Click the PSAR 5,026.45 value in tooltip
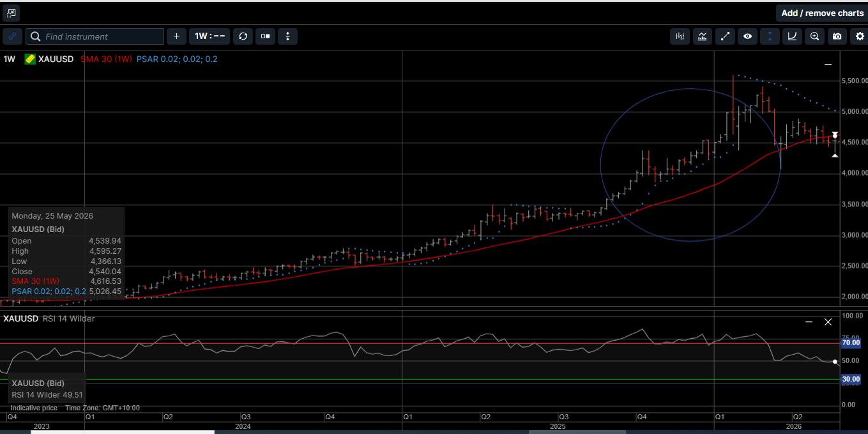 [x=105, y=291]
